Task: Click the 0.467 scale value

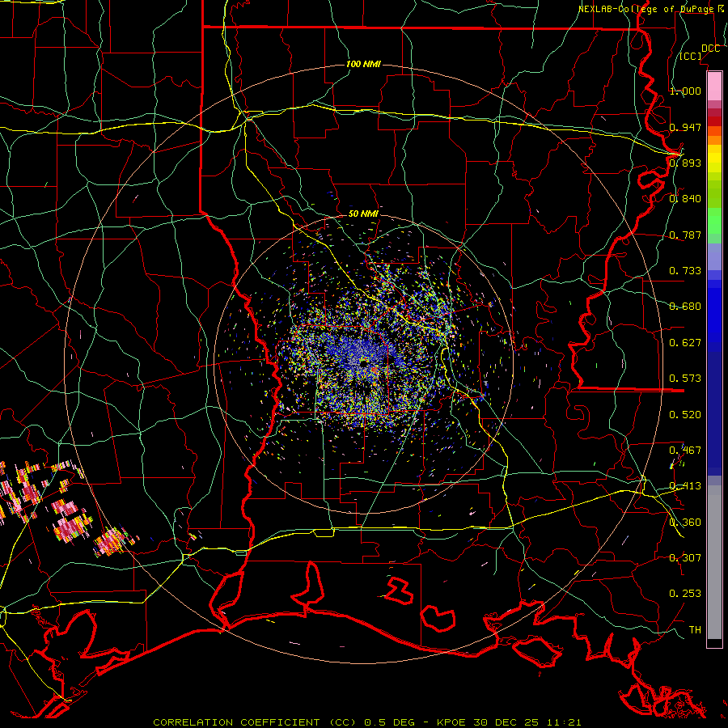Action: [685, 451]
